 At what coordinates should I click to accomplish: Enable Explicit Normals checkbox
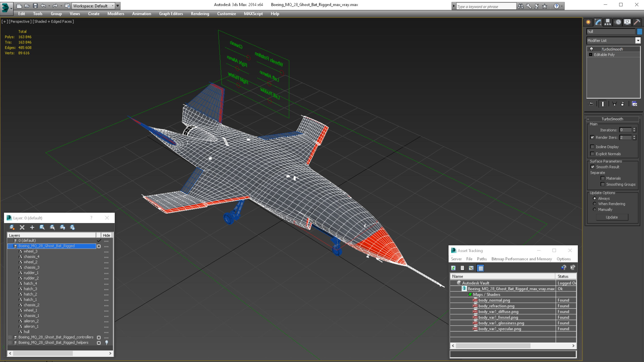[x=592, y=154]
